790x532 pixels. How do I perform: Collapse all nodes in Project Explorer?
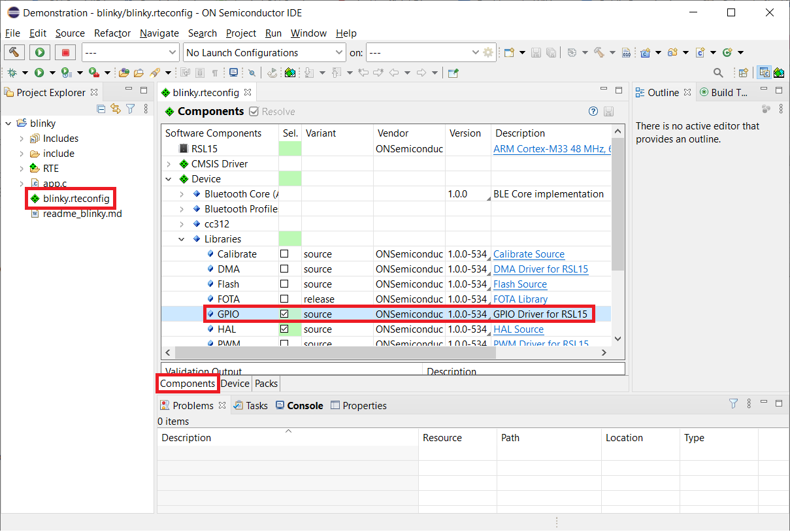tap(101, 109)
